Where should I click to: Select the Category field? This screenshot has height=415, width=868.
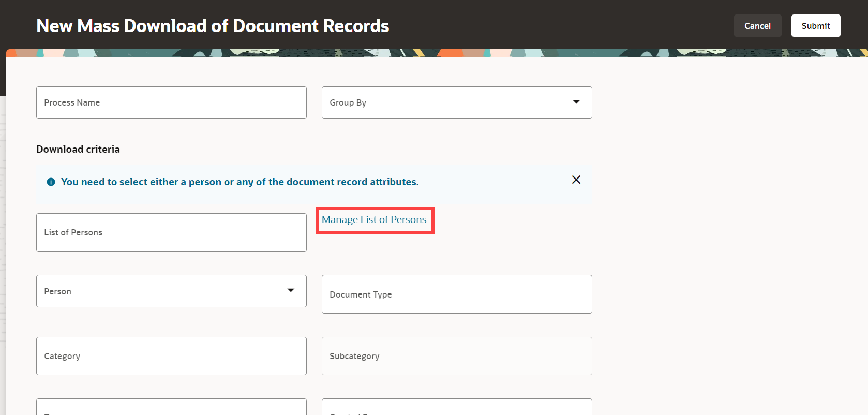(171, 356)
